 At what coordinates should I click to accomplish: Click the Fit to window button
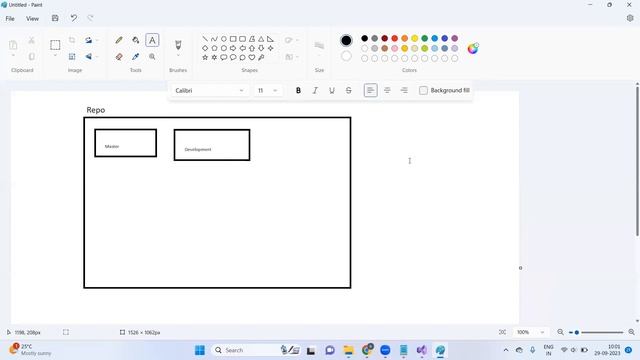502,332
